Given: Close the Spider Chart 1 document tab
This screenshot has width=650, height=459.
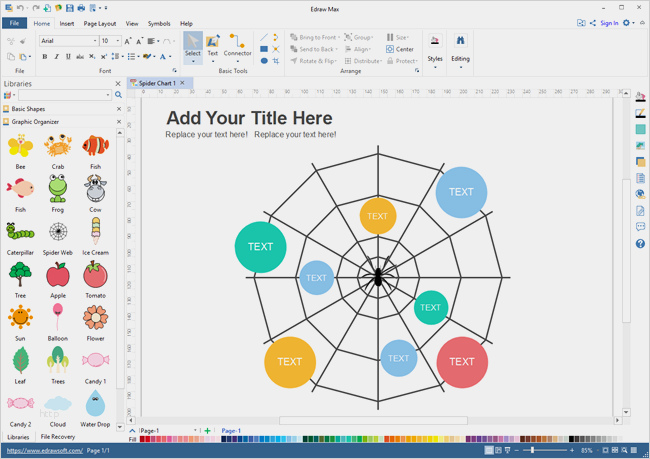Looking at the screenshot, I should coord(182,83).
